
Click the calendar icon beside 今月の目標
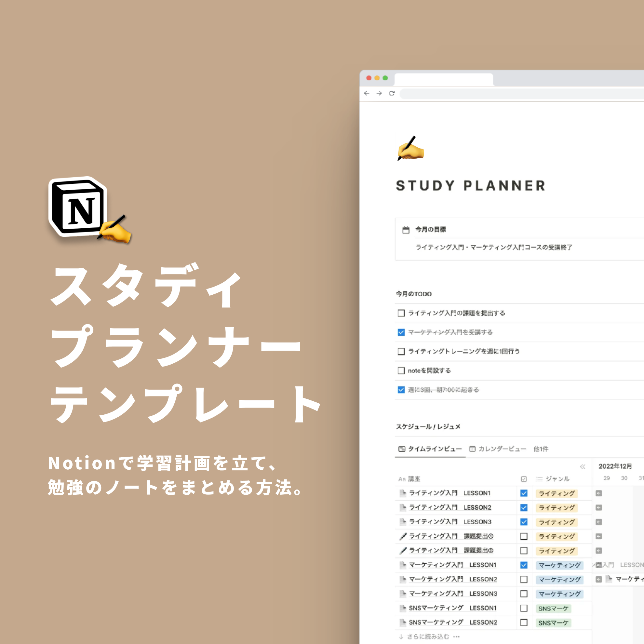pyautogui.click(x=406, y=230)
